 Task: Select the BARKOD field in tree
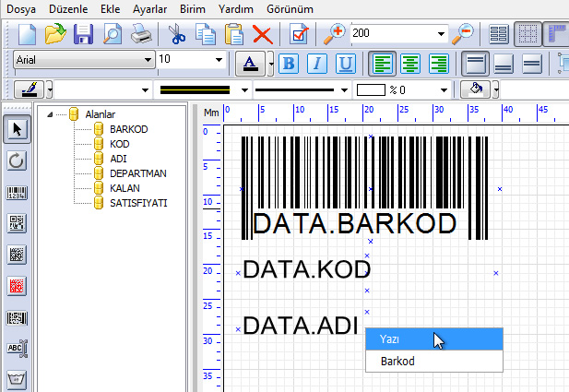(128, 129)
